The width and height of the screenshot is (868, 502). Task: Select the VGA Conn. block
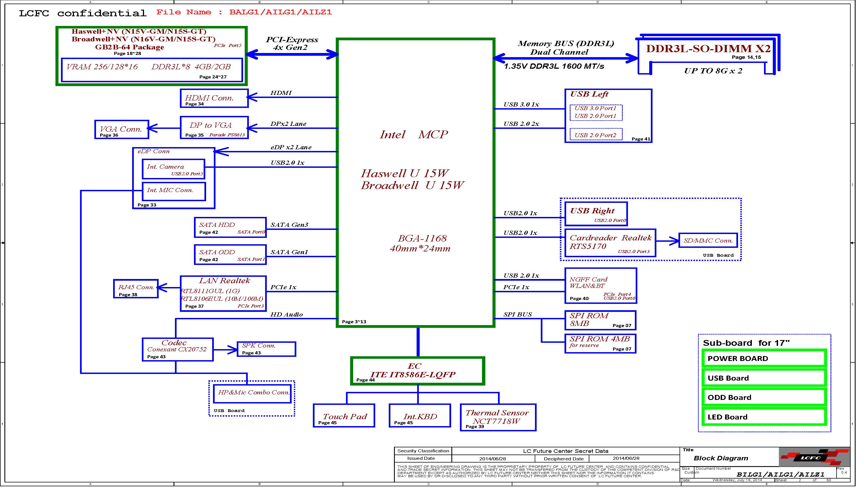(x=122, y=129)
